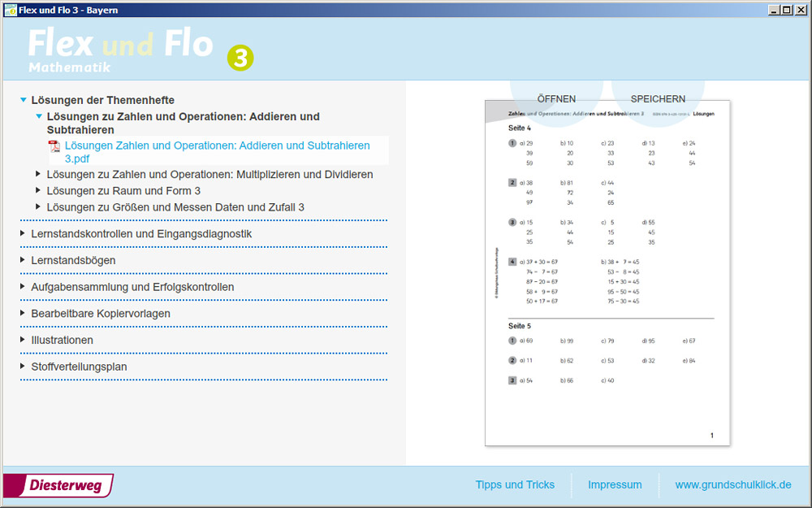This screenshot has width=812, height=508.
Task: Click the PDF file icon
Action: [x=54, y=146]
